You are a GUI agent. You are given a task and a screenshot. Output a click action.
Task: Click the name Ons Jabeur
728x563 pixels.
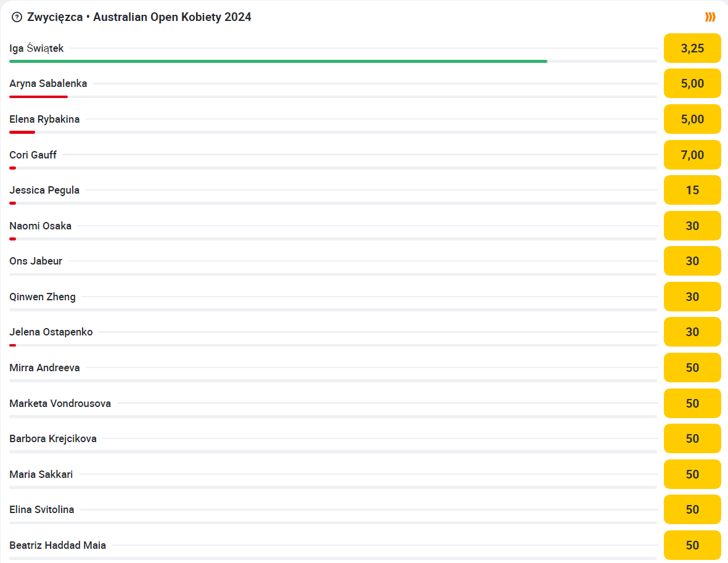(x=36, y=261)
